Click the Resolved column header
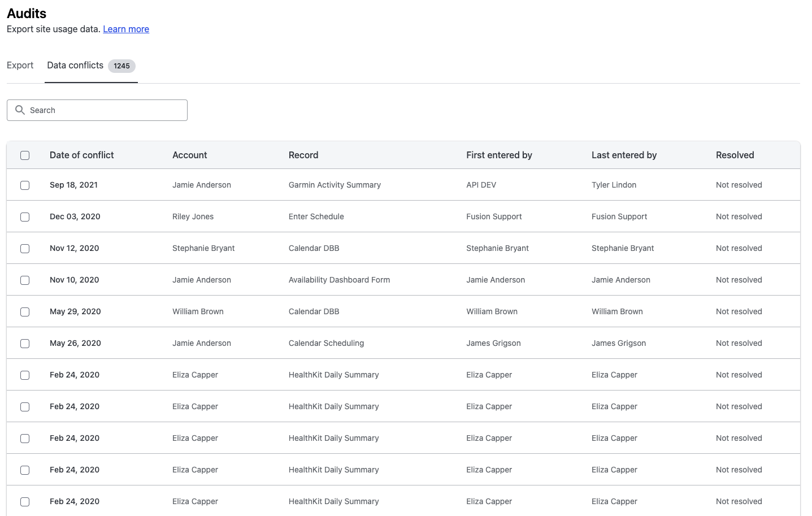Viewport: 812px width, 516px height. pos(735,154)
